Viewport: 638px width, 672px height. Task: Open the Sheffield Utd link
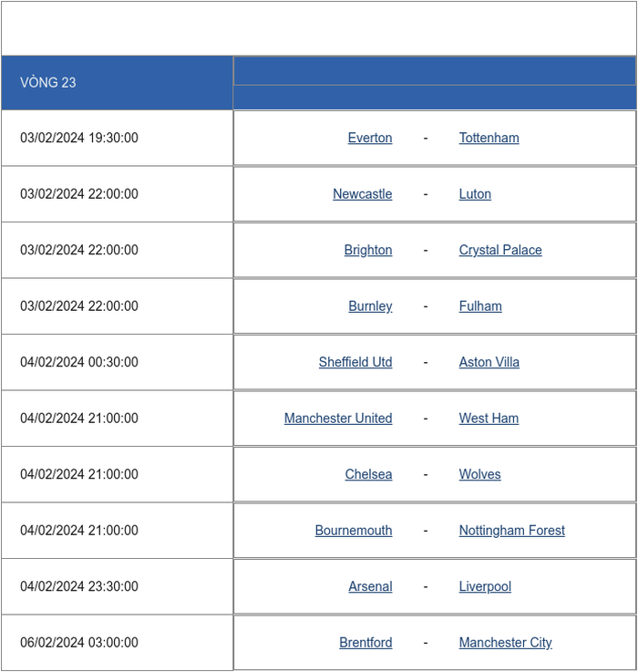pos(355,362)
